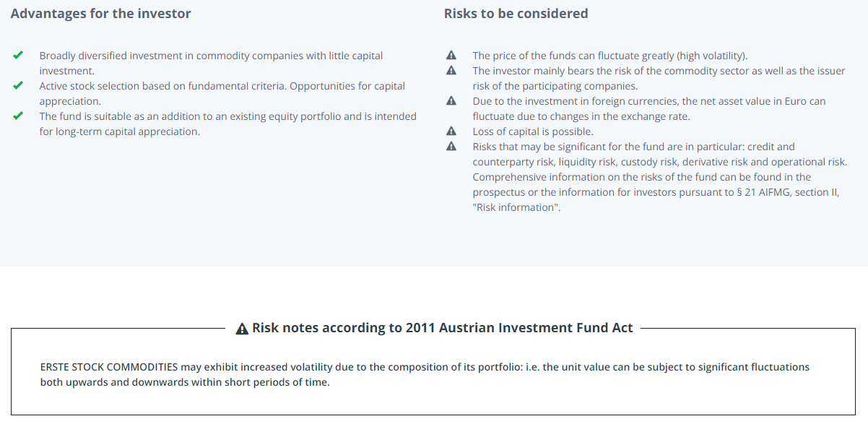The width and height of the screenshot is (868, 424).
Task: Click the "Loss of capital is possible" text
Action: 533,131
